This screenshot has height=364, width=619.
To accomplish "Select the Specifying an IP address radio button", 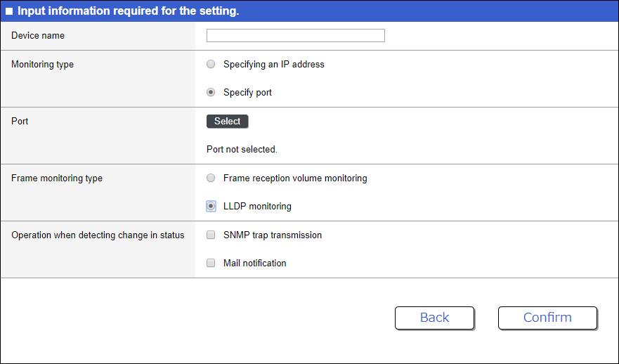I will point(211,65).
